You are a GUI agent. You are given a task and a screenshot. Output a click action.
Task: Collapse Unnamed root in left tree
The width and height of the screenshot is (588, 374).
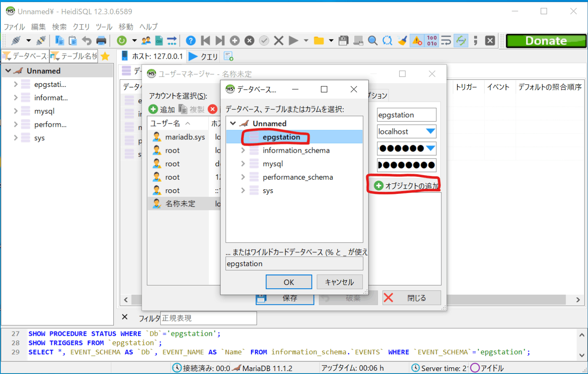click(8, 71)
